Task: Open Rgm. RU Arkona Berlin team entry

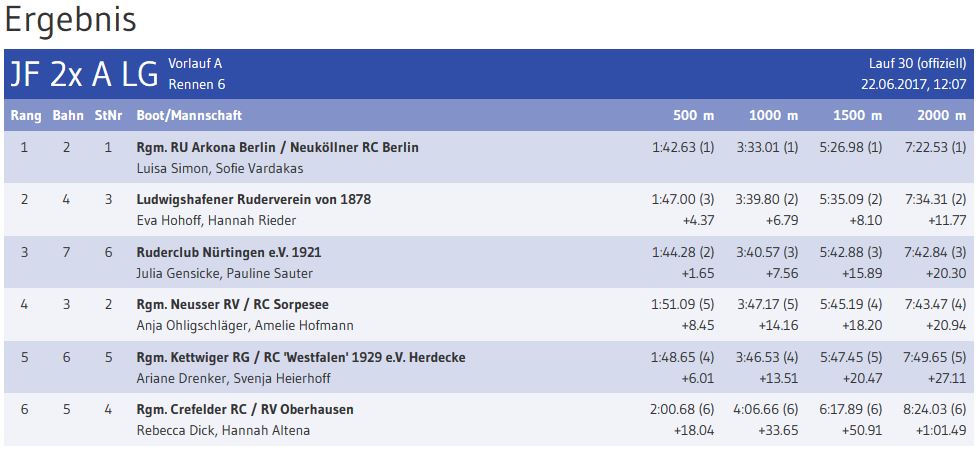Action: [x=277, y=147]
